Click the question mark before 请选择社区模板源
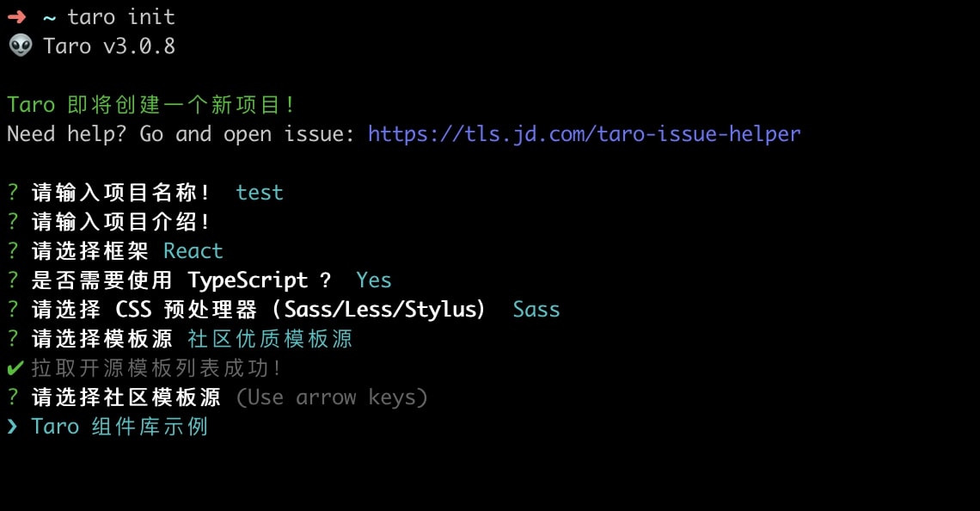The height and width of the screenshot is (511, 980). (x=13, y=397)
